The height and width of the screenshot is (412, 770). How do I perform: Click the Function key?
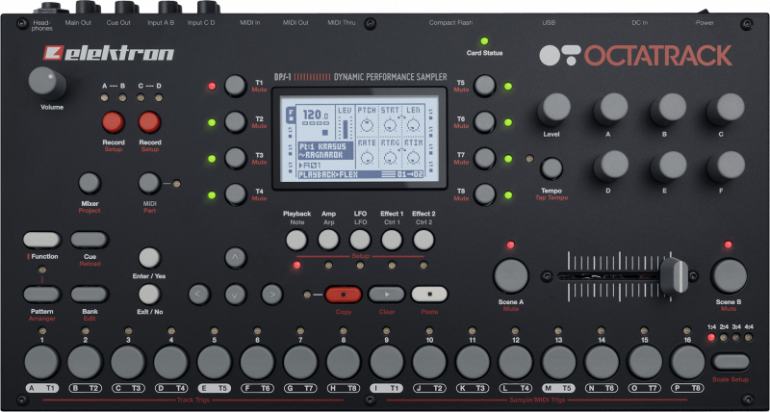[42, 240]
